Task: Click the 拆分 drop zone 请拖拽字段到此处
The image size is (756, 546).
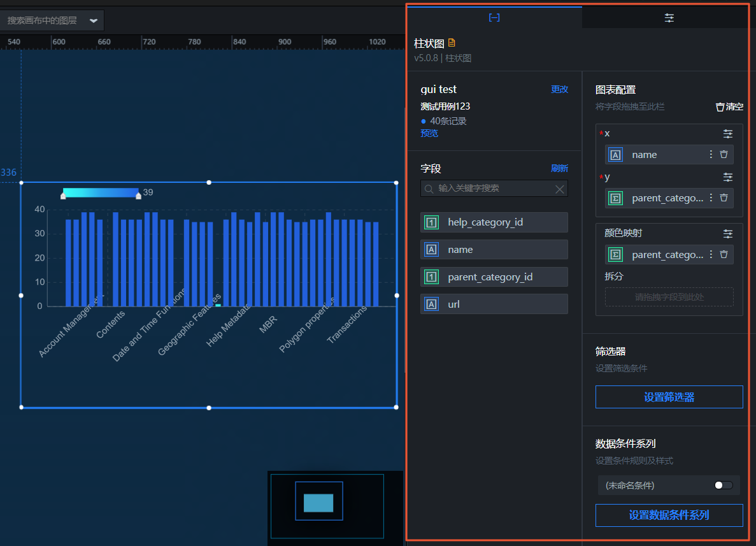Action: pyautogui.click(x=669, y=297)
